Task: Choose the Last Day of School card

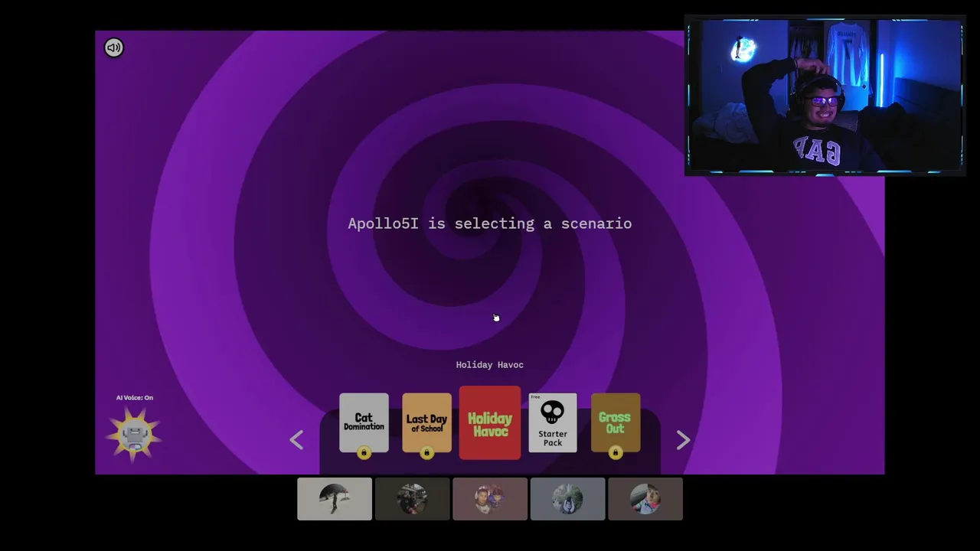Action: pyautogui.click(x=426, y=422)
